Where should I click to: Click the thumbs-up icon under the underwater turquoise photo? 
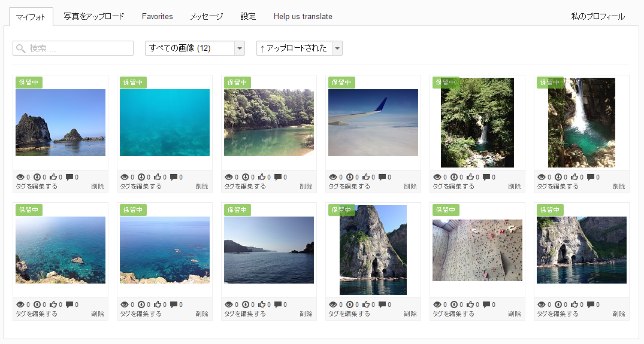click(x=158, y=177)
